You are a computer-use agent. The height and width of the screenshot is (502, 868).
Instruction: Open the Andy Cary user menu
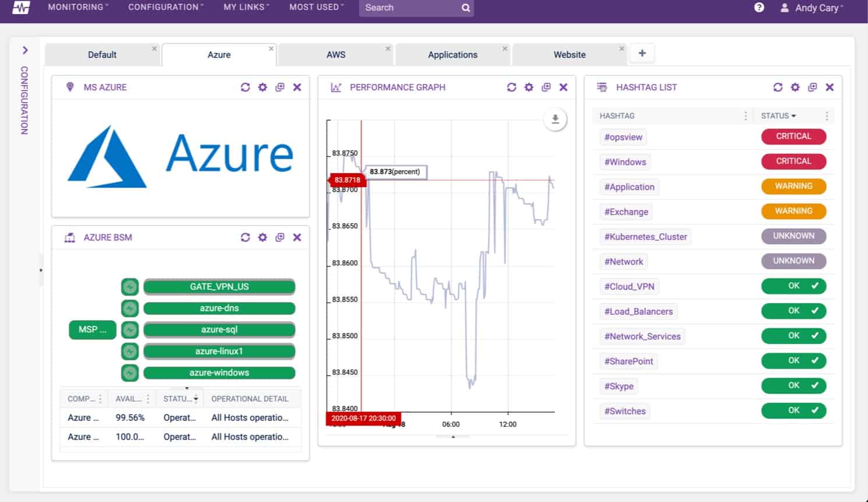(x=812, y=8)
